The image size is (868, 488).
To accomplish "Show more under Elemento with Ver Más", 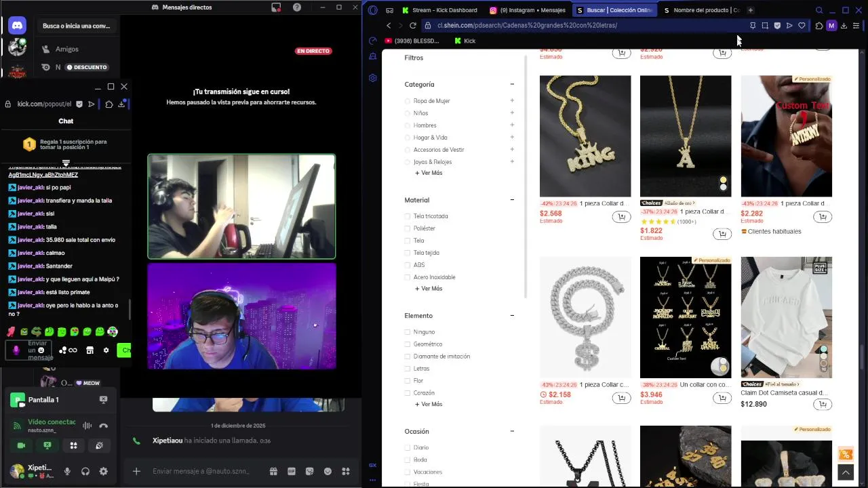I will coord(429,405).
